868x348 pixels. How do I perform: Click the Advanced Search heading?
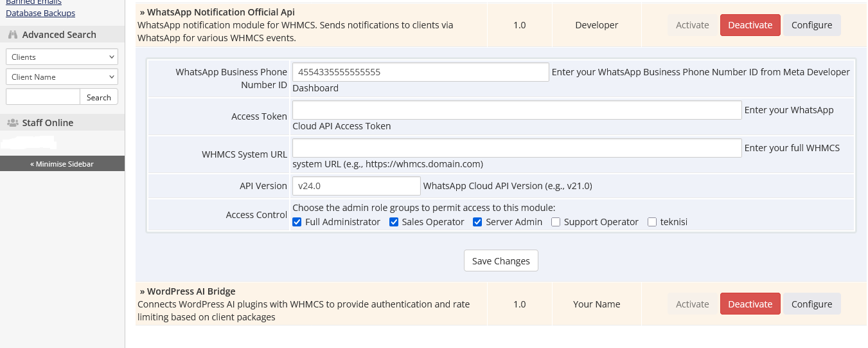pyautogui.click(x=59, y=35)
